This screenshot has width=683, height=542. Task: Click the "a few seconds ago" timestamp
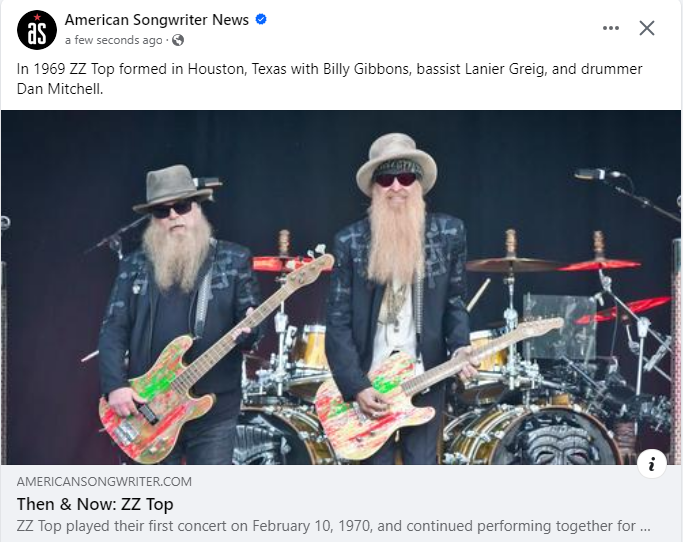(x=114, y=41)
